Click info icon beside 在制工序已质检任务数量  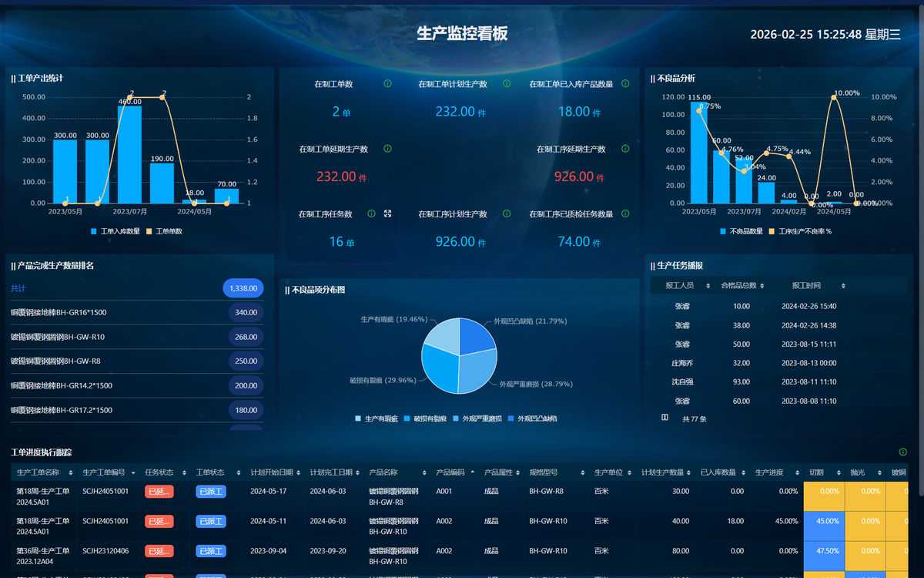click(x=625, y=213)
